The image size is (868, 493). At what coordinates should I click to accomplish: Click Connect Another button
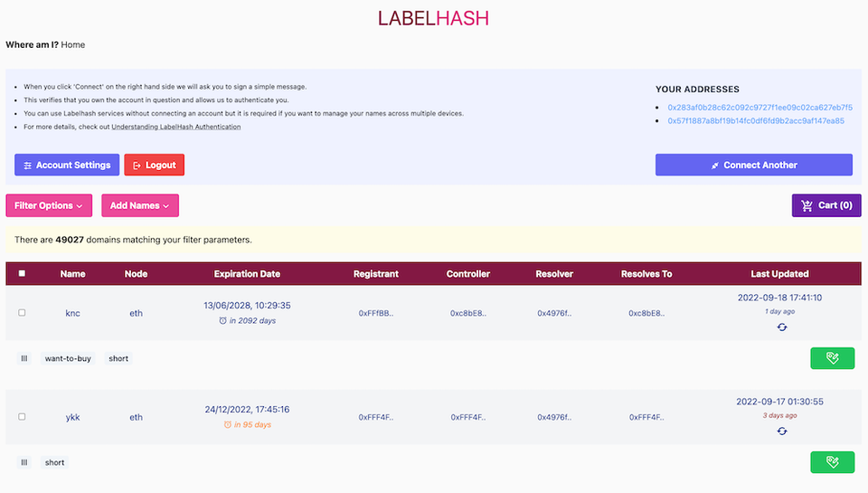coord(754,165)
